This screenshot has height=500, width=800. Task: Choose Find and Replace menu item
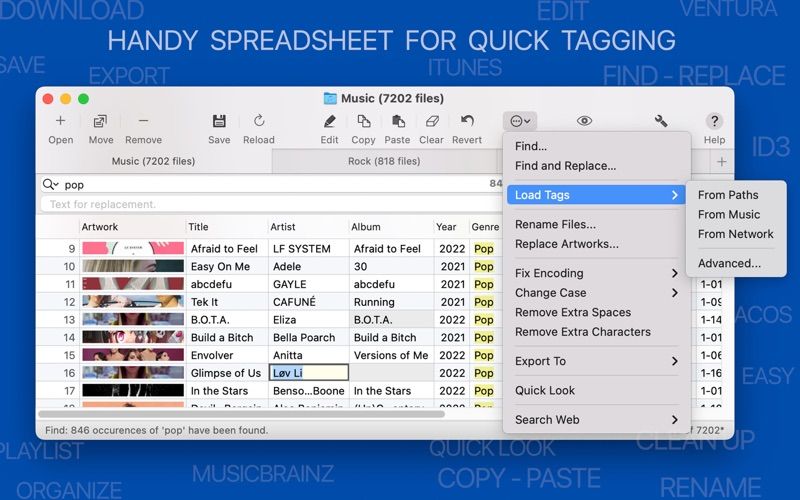[565, 166]
